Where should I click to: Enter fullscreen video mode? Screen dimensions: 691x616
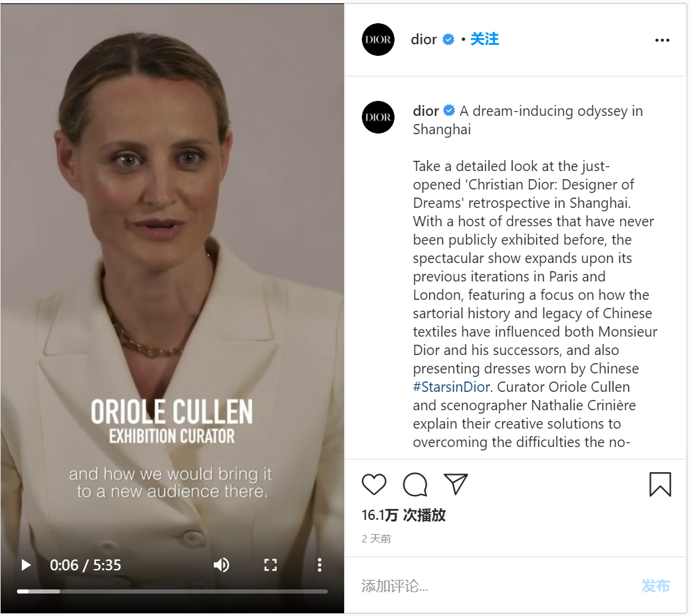[x=270, y=565]
